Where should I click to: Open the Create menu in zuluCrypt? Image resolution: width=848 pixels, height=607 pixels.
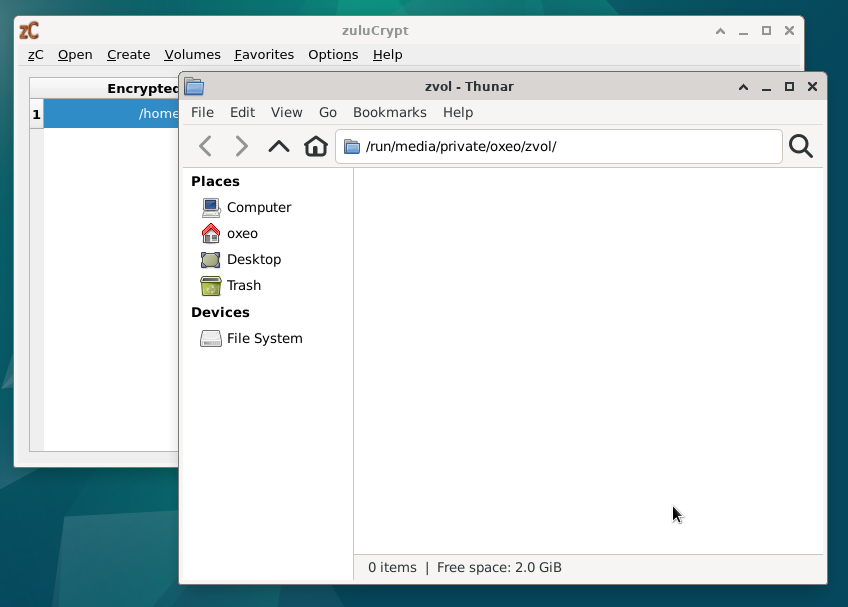[x=128, y=55]
